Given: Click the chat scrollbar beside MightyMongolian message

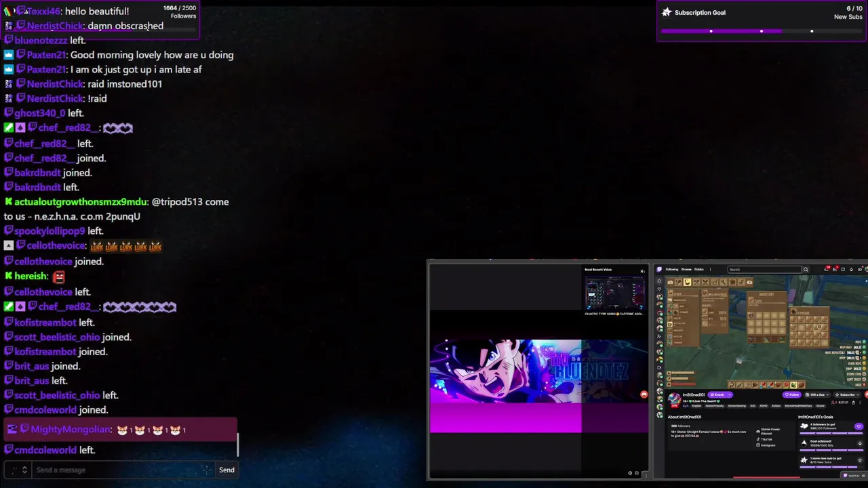Looking at the screenshot, I should pos(237,445).
